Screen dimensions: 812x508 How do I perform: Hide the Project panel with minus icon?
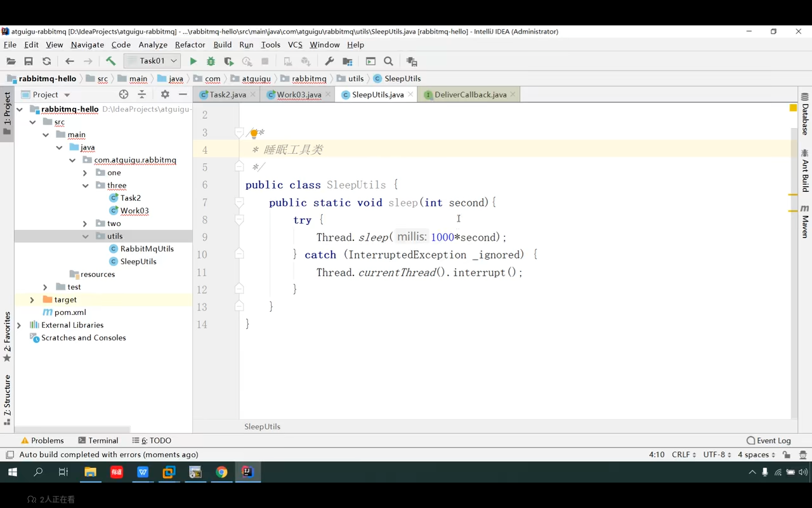click(183, 95)
